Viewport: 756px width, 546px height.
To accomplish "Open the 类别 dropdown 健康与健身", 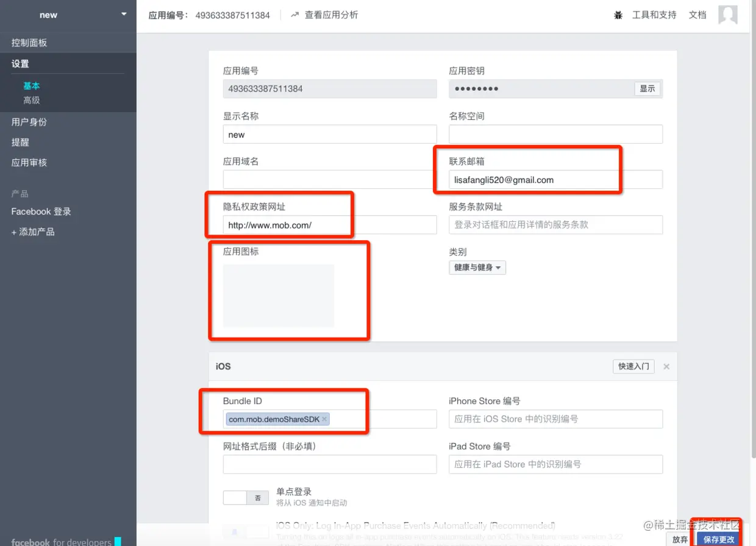I will pyautogui.click(x=477, y=268).
